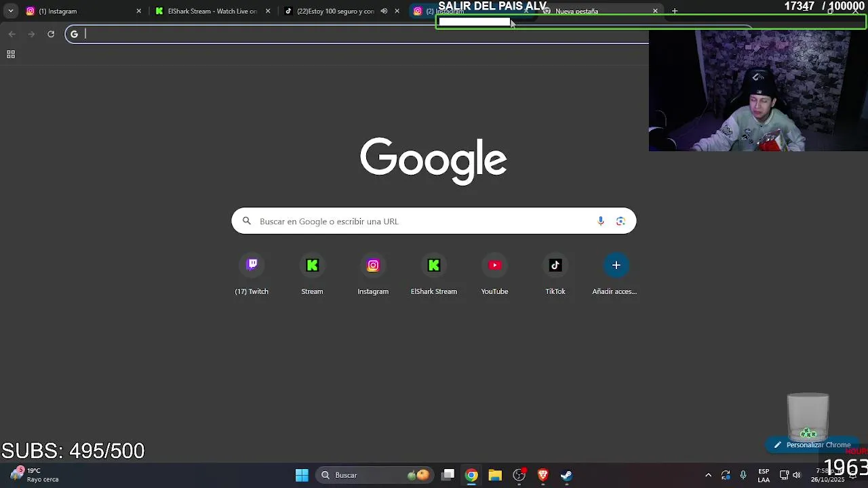Screen dimensions: 868x488
Task: Switch to ElShark Stream Kick tab
Action: 207,11
